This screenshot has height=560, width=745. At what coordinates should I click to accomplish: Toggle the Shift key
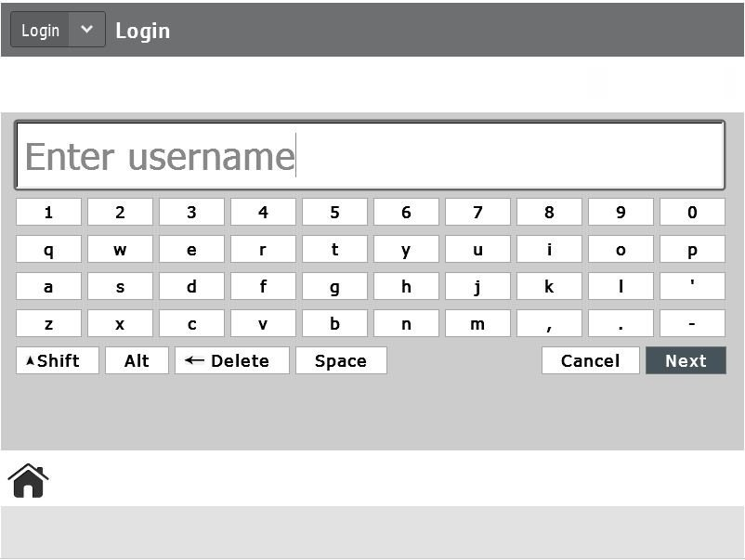tap(58, 360)
